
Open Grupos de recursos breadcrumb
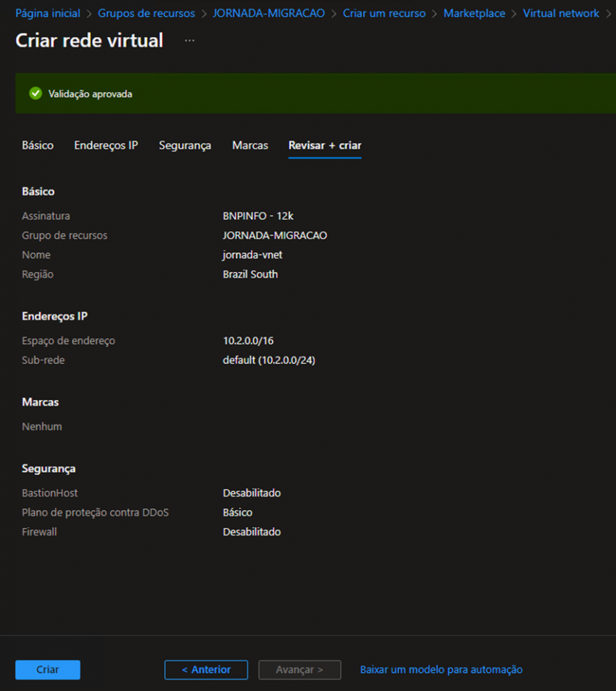pos(146,13)
